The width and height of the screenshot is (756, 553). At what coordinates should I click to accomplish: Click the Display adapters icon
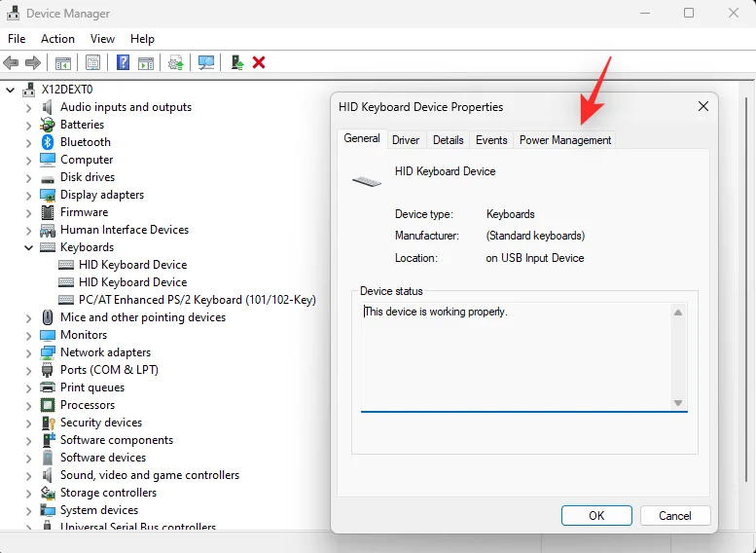48,195
